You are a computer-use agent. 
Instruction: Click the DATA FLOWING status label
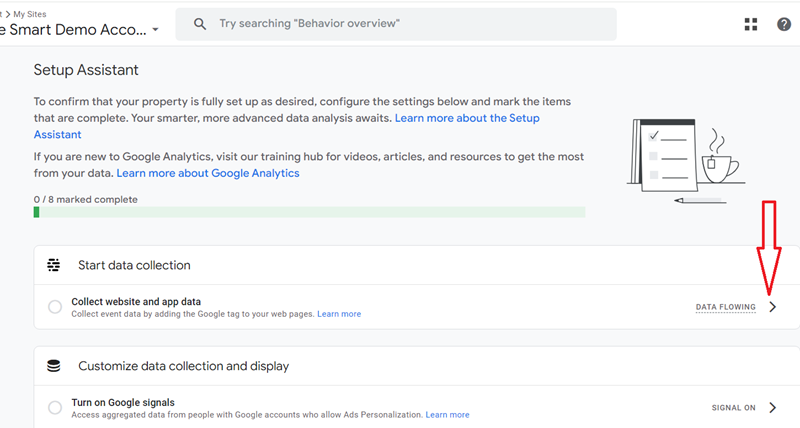pyautogui.click(x=726, y=307)
